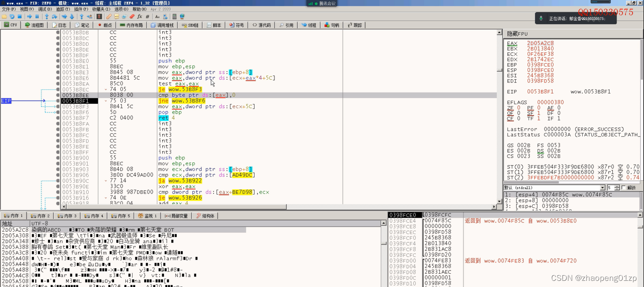Open the 插件(P) menu
The width and height of the screenshot is (644, 287).
[x=82, y=9]
